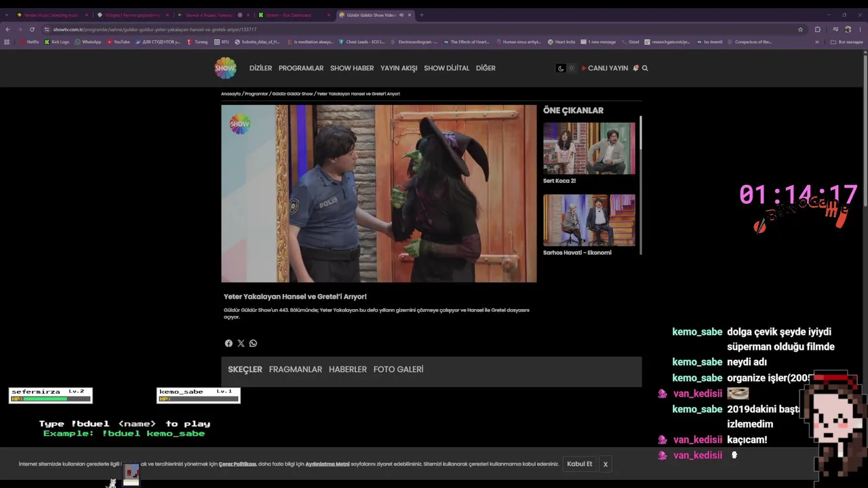
Task: Go to Güldür Güldür Show breadcrumb
Action: (x=292, y=94)
